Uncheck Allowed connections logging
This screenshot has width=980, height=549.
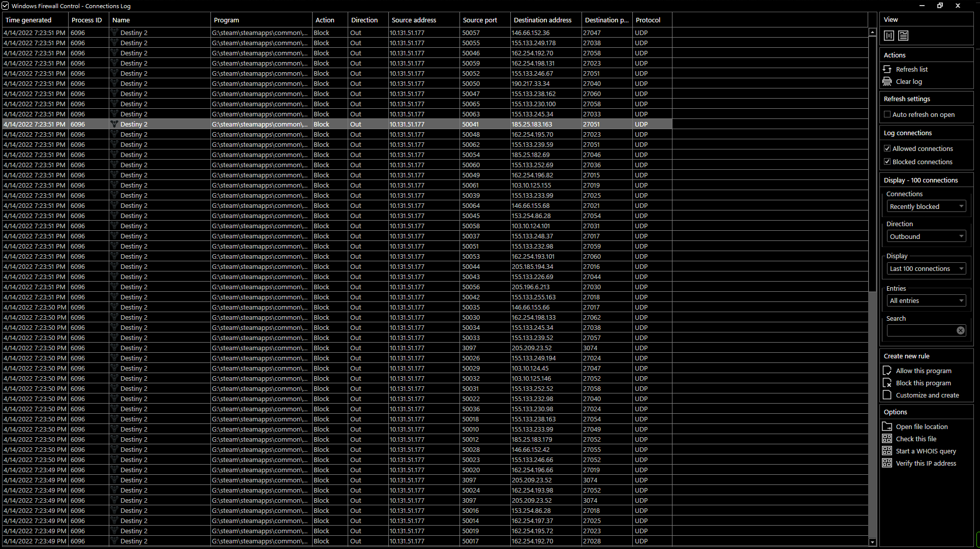[x=887, y=148]
